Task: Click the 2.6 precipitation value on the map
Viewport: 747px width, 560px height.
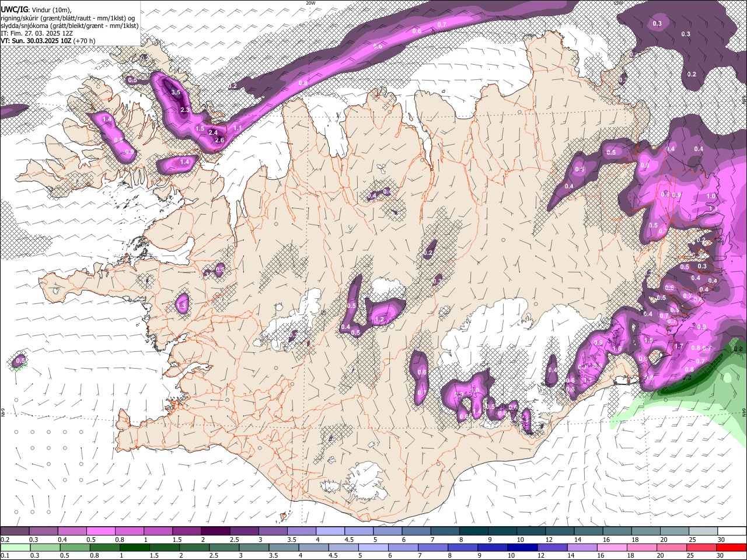Action: (219, 140)
